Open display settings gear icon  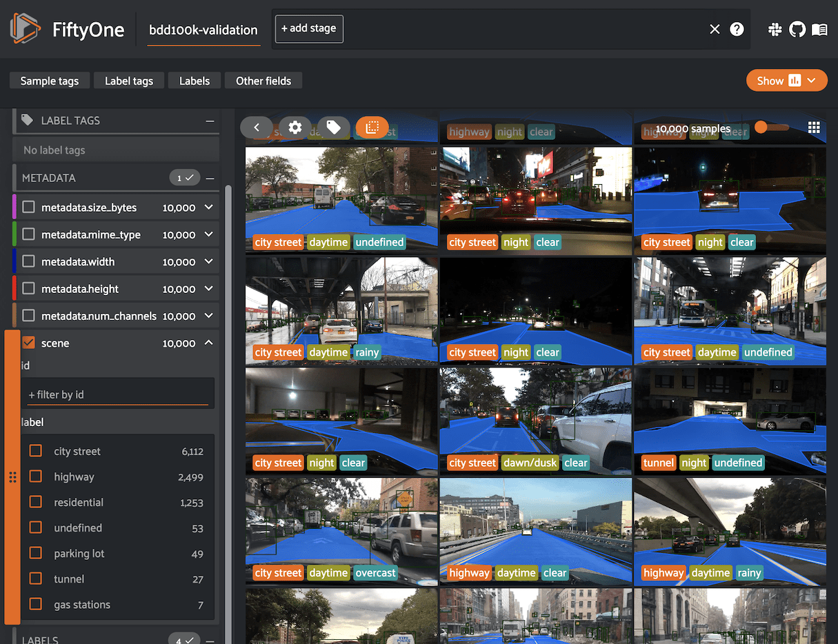tap(295, 128)
